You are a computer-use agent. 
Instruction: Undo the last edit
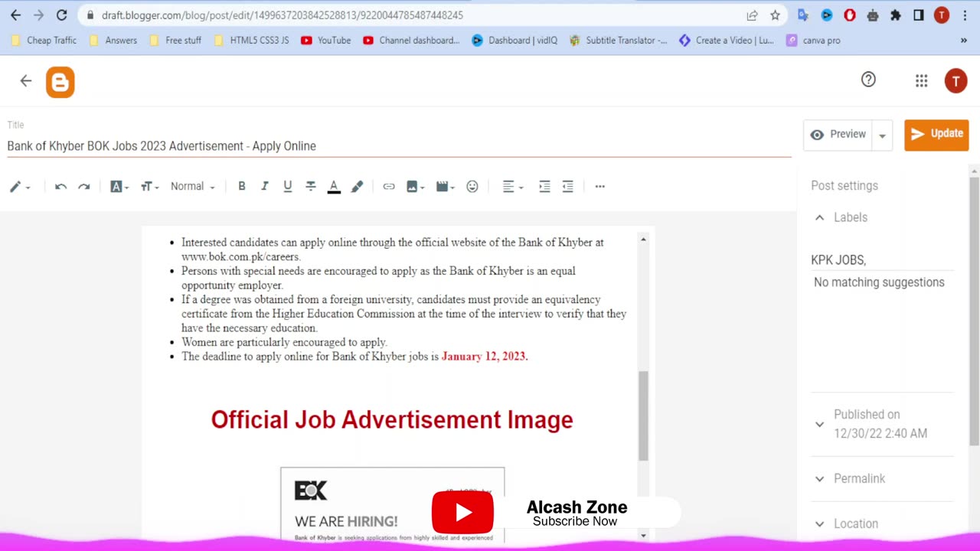click(60, 187)
